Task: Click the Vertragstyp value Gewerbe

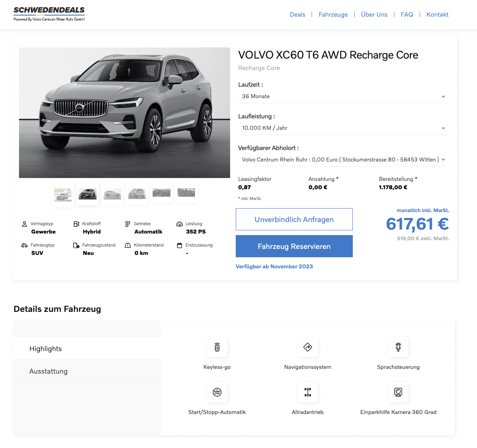Action: 44,232
